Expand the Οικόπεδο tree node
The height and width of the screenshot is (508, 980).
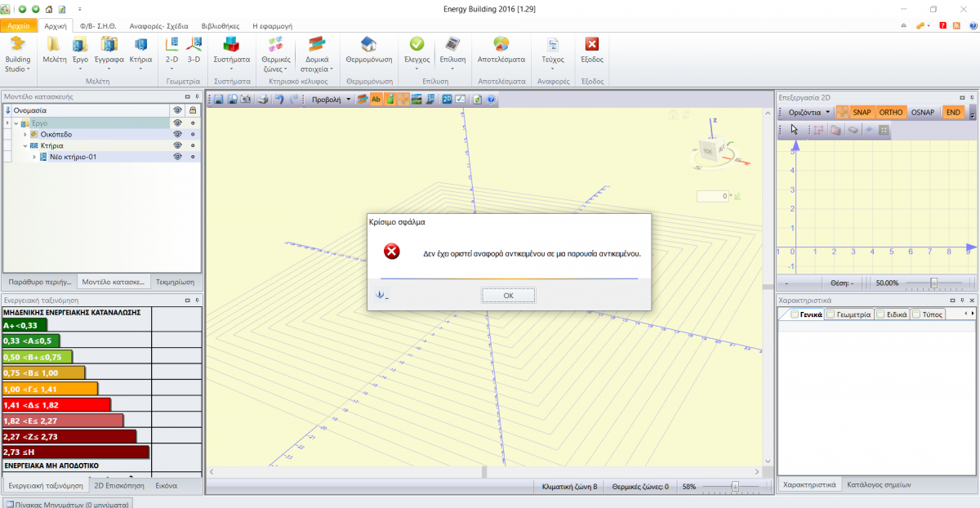pos(24,134)
